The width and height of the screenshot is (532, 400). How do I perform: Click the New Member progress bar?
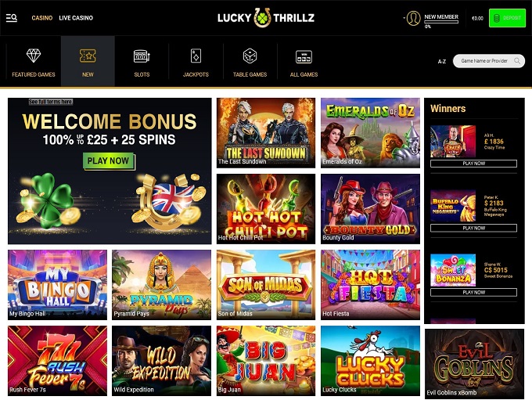[441, 22]
